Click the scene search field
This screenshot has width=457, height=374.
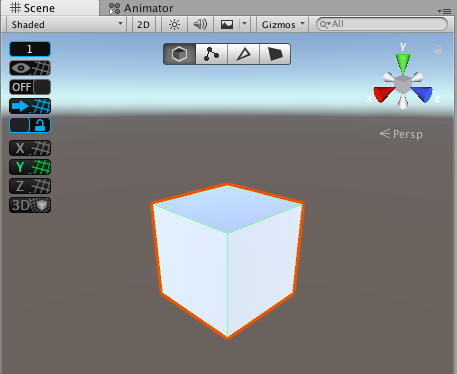point(382,24)
